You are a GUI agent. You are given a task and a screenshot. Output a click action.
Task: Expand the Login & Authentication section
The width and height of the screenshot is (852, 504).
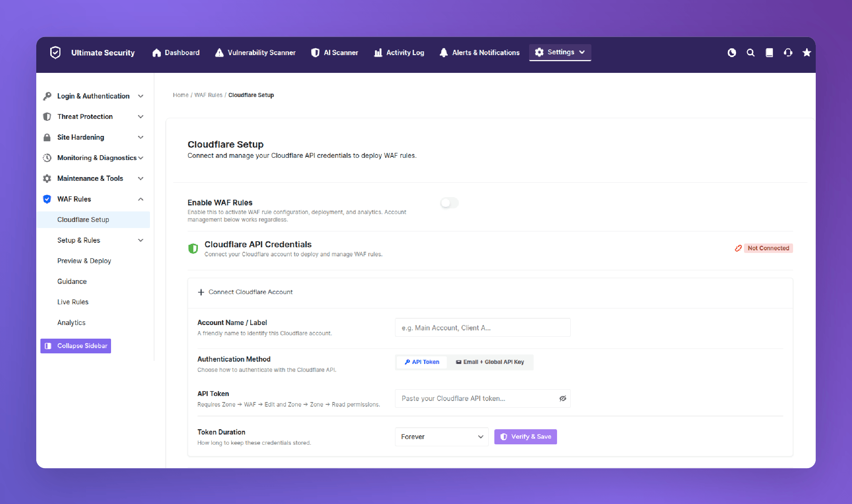[x=93, y=96]
